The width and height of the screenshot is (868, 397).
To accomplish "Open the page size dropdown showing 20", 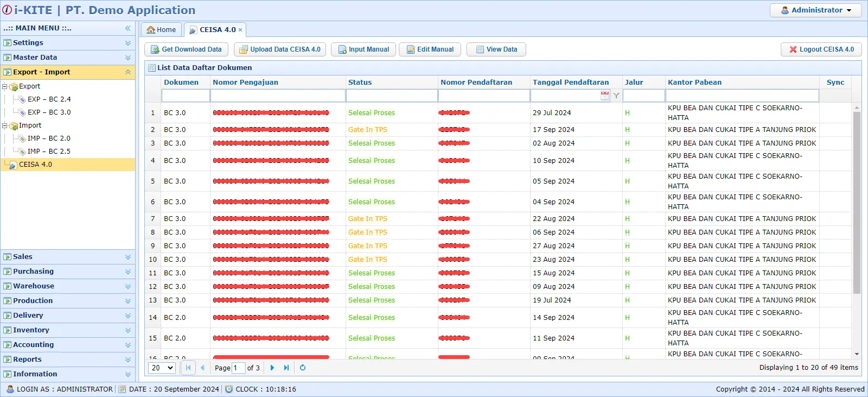I will pyautogui.click(x=162, y=368).
